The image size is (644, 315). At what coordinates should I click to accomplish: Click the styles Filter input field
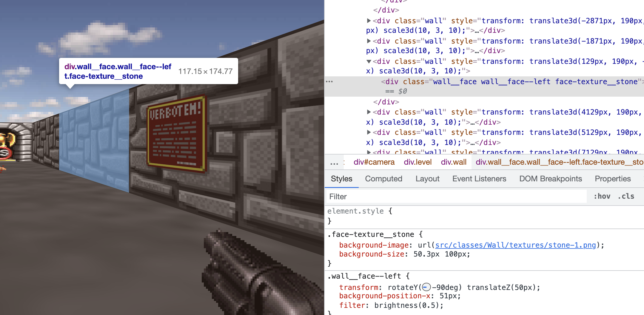coord(457,197)
